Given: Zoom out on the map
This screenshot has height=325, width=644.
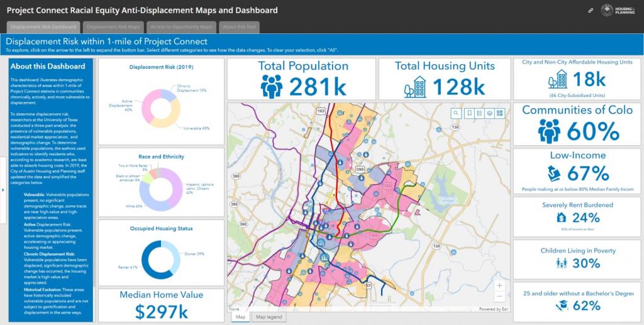Looking at the screenshot, I should [499, 296].
